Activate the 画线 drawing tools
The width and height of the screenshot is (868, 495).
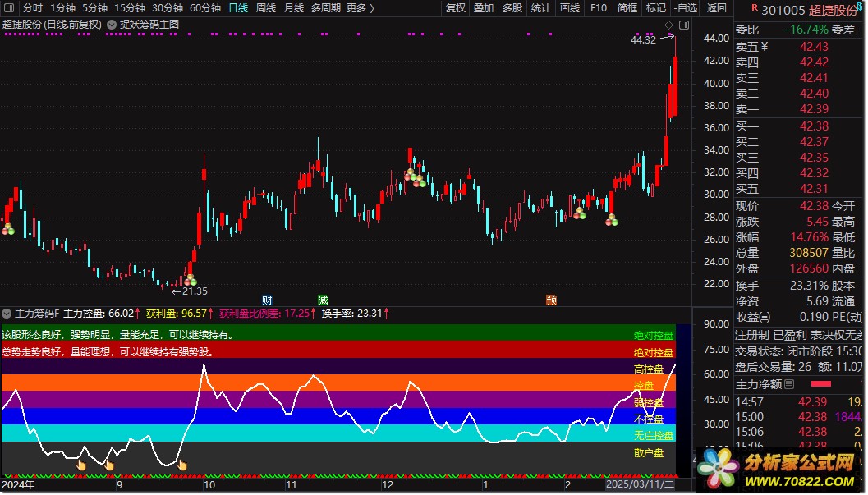point(570,7)
